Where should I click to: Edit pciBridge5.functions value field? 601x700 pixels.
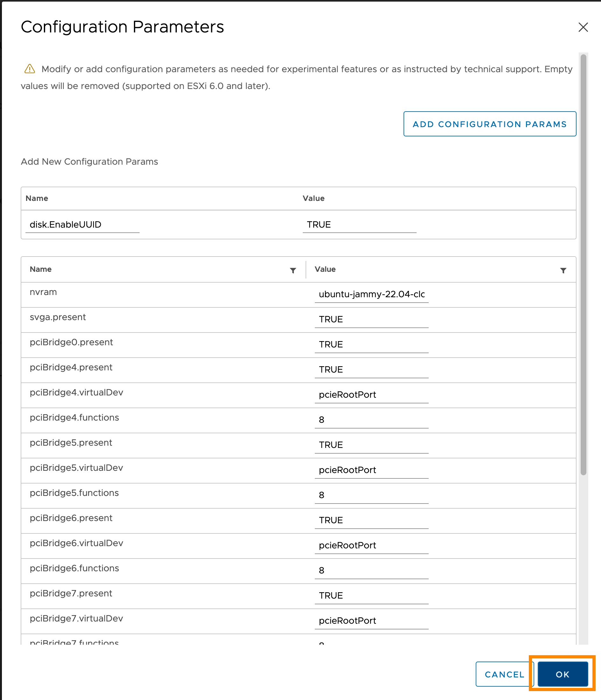[x=371, y=495]
